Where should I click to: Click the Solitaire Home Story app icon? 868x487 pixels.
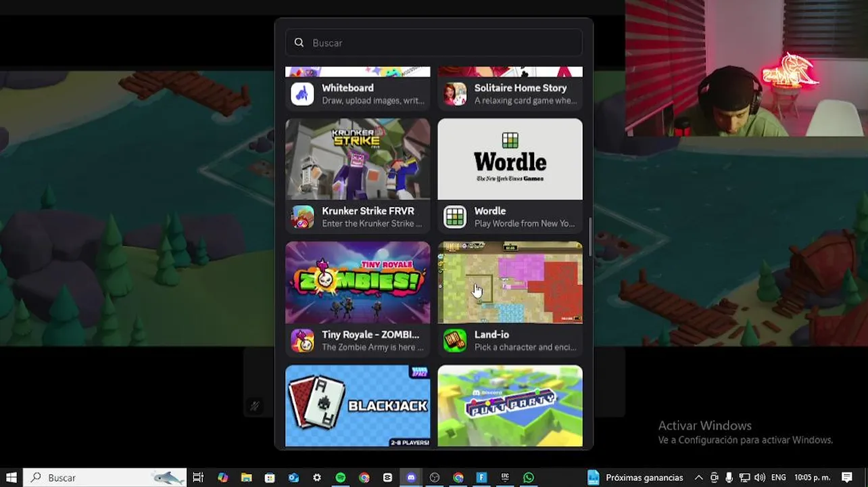coord(455,93)
